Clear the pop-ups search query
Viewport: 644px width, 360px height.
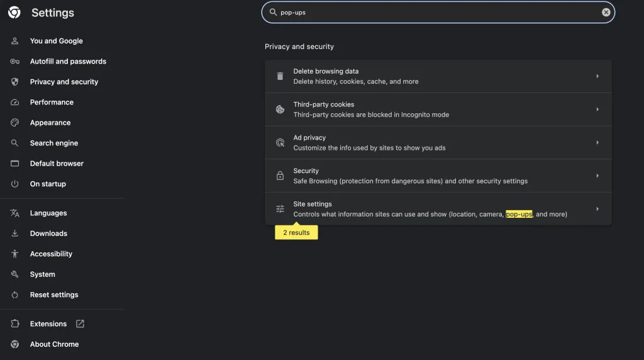pos(606,12)
